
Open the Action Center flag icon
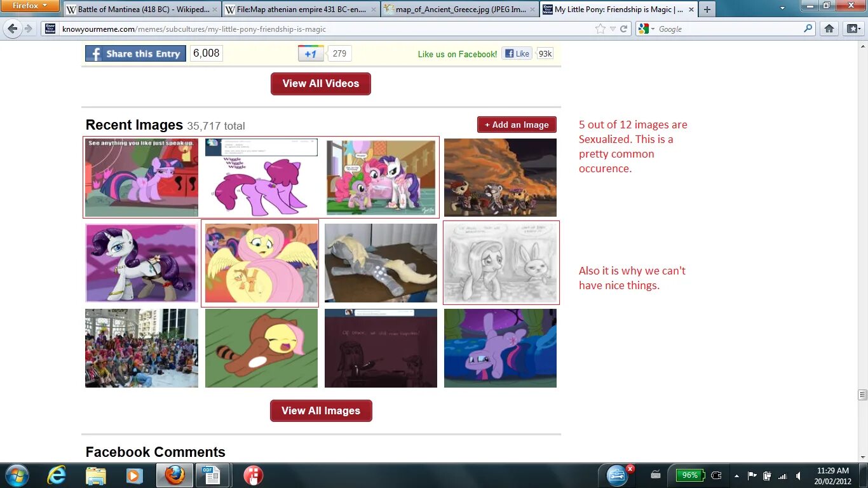(x=752, y=476)
